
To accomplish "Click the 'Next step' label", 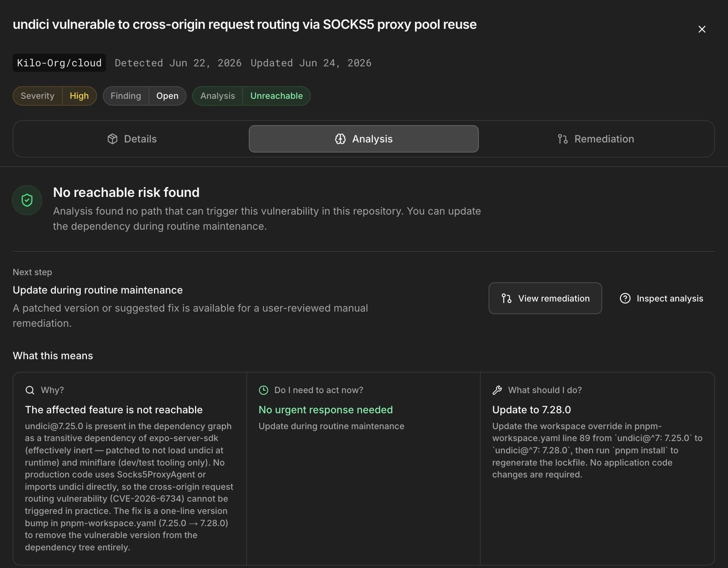I will pos(32,272).
